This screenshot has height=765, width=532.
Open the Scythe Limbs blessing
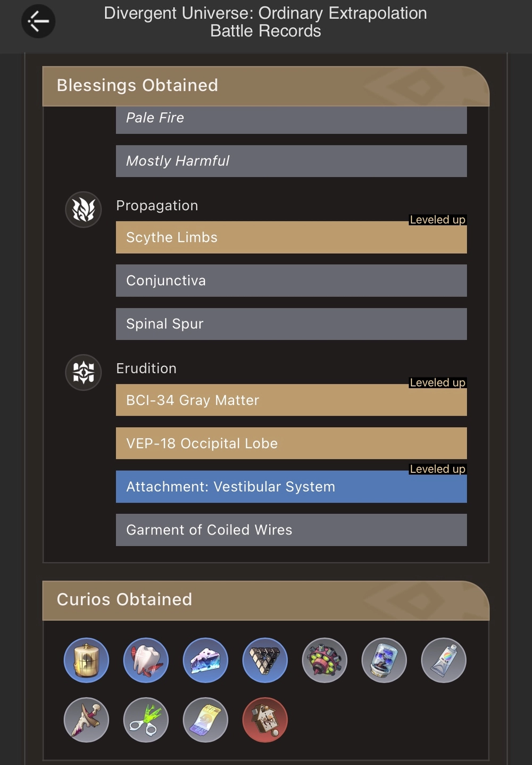(290, 237)
